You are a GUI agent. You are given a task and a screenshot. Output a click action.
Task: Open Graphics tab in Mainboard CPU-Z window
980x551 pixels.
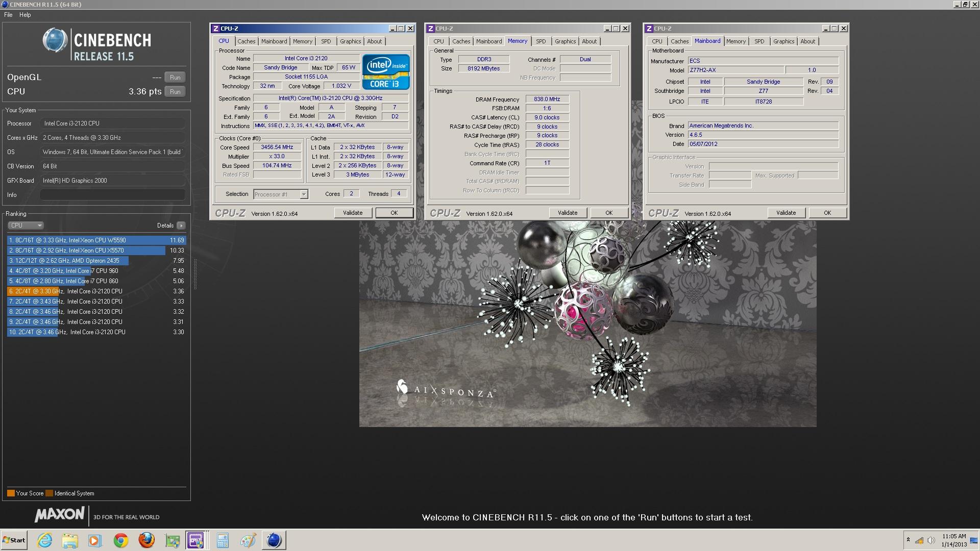click(783, 41)
